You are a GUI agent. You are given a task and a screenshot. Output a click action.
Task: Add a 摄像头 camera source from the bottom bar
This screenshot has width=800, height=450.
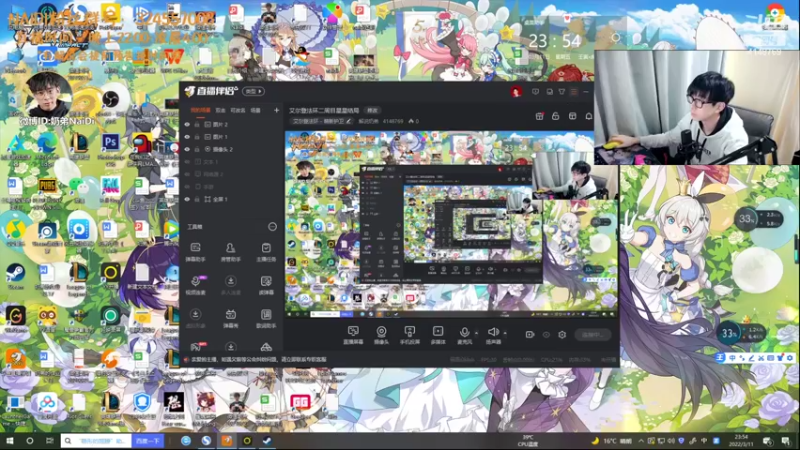[x=381, y=335]
